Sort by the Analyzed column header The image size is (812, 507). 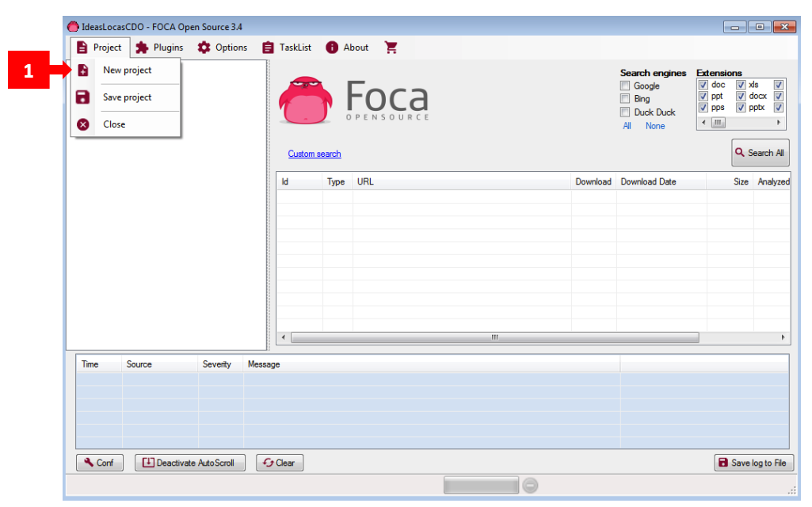click(x=772, y=181)
